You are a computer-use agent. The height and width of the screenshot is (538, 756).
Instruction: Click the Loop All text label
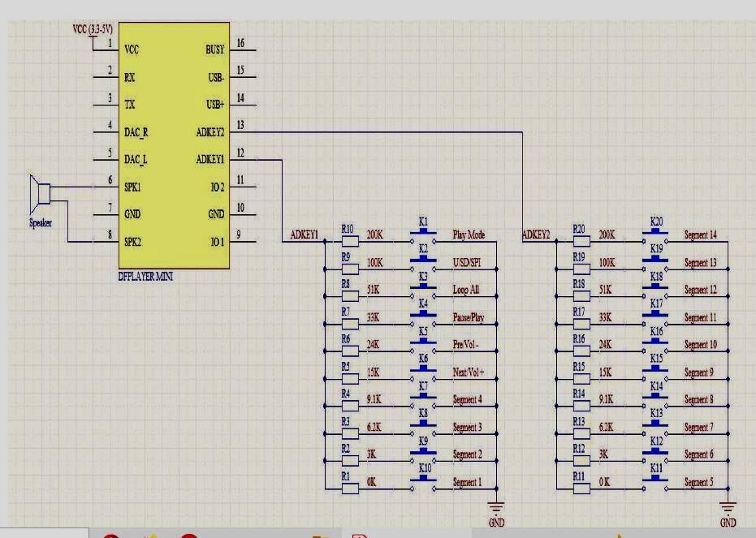[466, 290]
